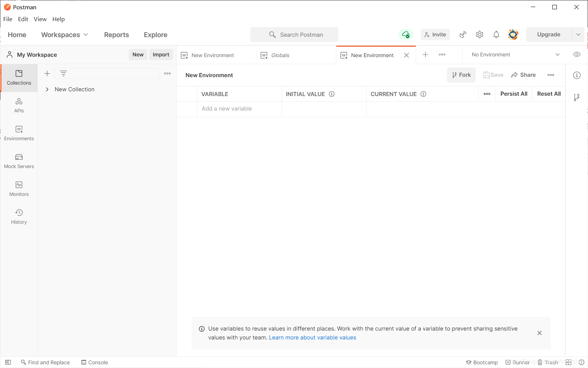Open the Console

coord(95,362)
